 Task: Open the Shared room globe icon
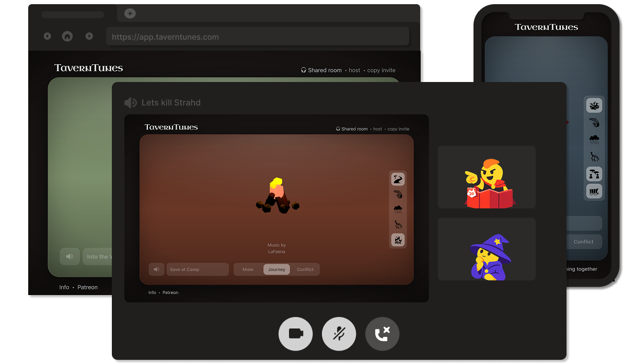[x=339, y=128]
